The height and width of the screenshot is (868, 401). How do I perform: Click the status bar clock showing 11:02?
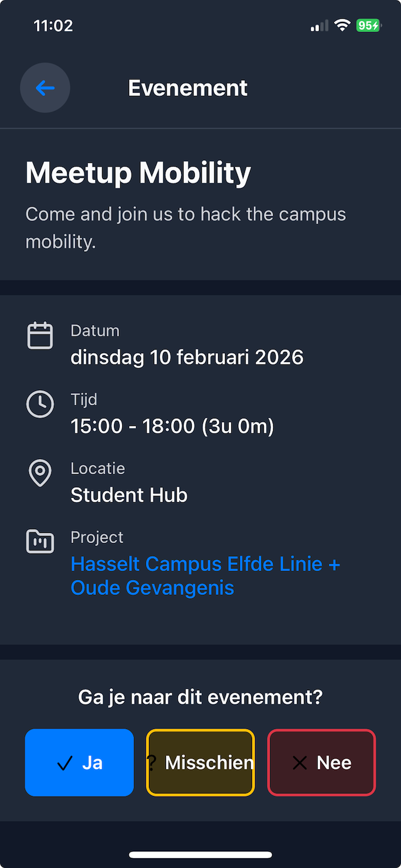coord(53,26)
